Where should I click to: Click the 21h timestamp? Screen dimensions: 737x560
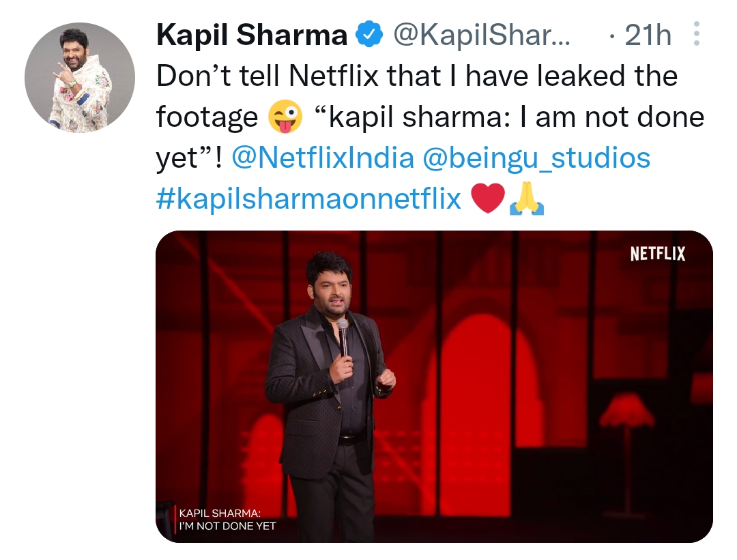(x=647, y=33)
